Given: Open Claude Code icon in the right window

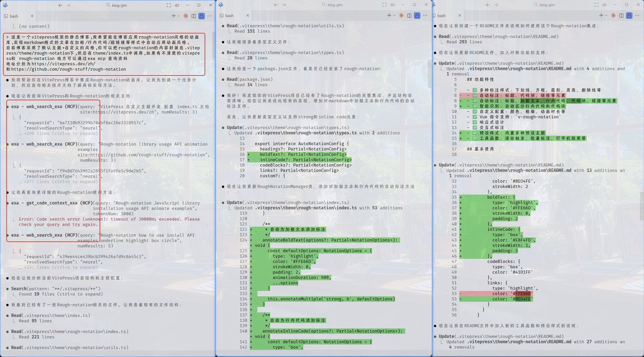Looking at the screenshot, I should 613,15.
